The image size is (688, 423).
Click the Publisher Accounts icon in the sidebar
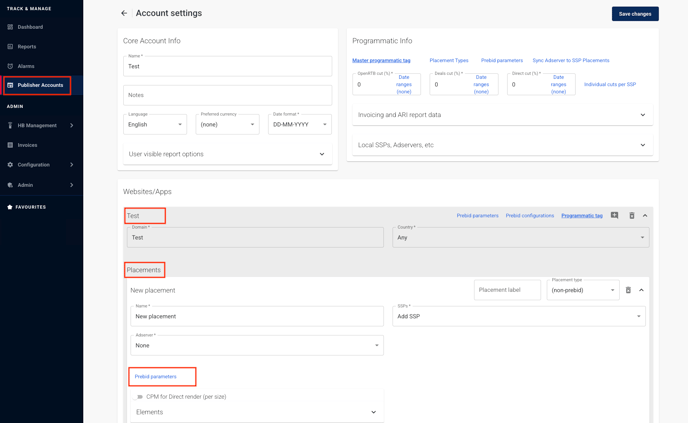10,85
